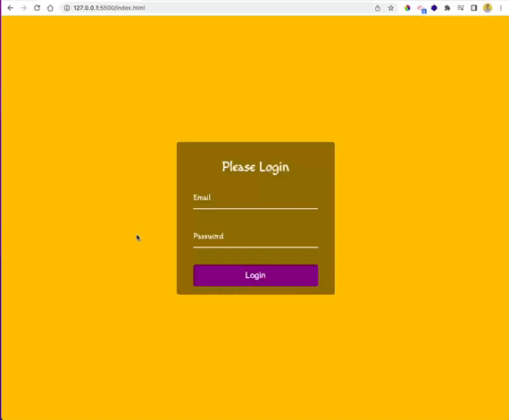Open the user profile avatar
This screenshot has width=509, height=420.
pyautogui.click(x=488, y=8)
